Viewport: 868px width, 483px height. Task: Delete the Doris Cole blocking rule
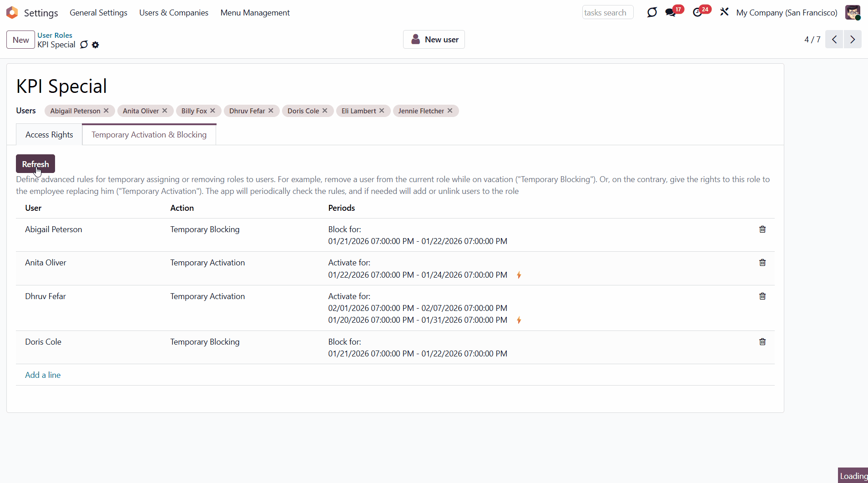point(762,342)
